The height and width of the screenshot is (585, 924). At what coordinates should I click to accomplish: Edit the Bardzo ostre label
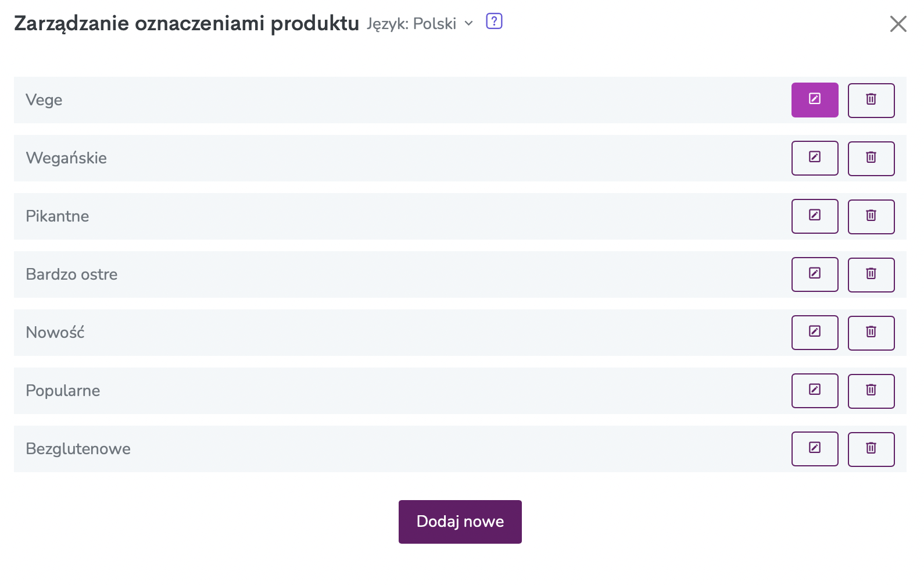coord(815,274)
